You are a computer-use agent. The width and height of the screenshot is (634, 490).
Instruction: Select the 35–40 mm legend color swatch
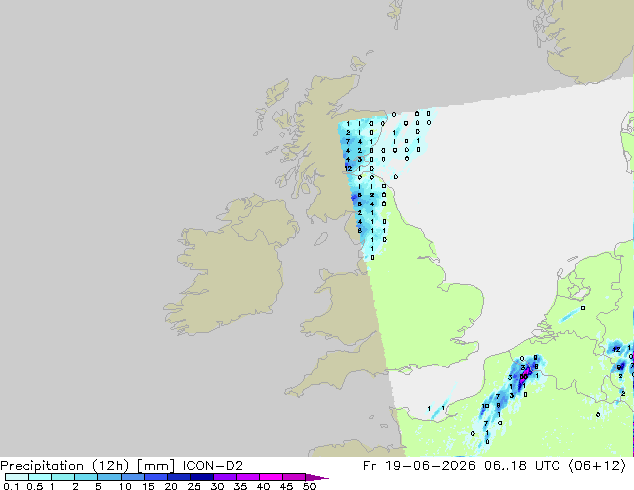point(247,477)
